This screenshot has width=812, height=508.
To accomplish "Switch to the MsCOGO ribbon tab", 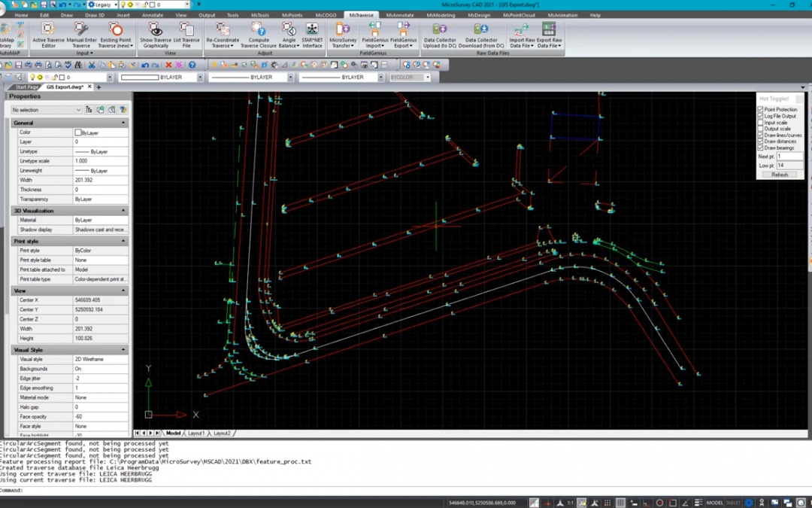I will click(x=326, y=15).
